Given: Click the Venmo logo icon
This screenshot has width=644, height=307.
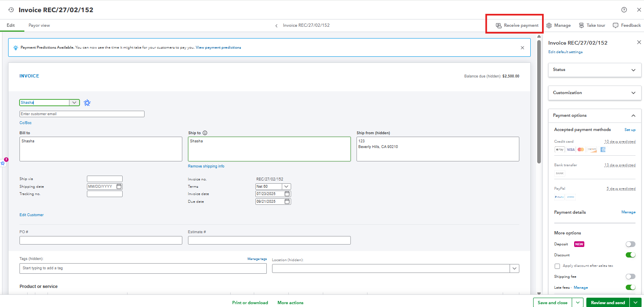Looking at the screenshot, I should coord(571,197).
